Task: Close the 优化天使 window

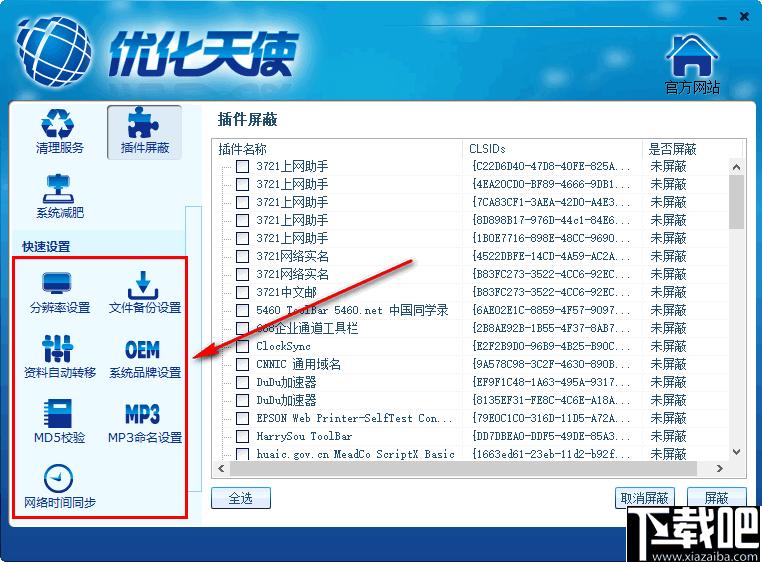Action: 744,17
